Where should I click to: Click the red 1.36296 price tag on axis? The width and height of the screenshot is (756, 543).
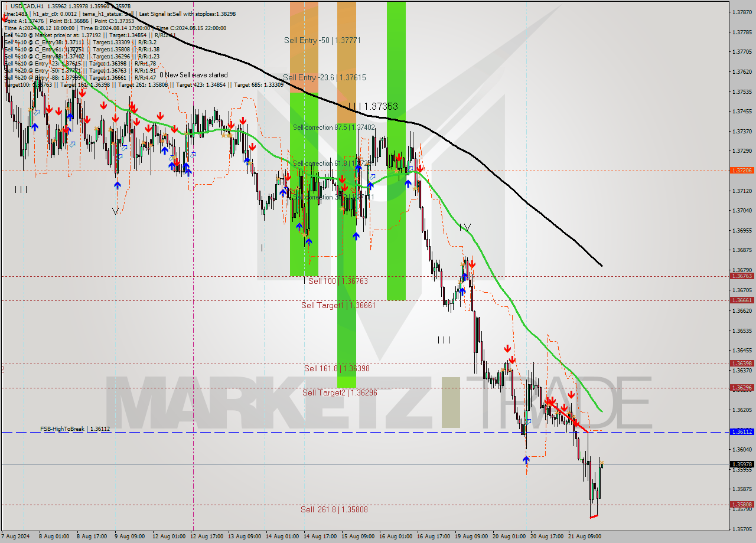[x=742, y=388]
